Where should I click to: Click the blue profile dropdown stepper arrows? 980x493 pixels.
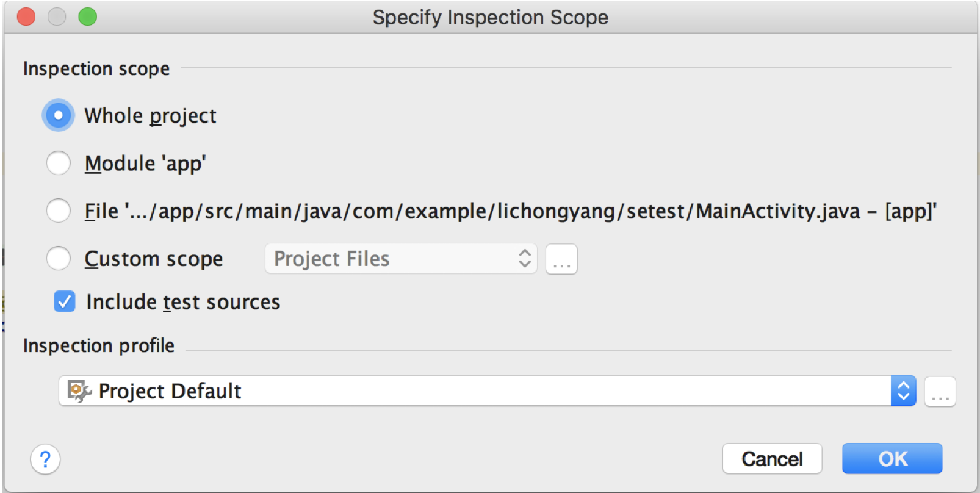[x=904, y=391]
